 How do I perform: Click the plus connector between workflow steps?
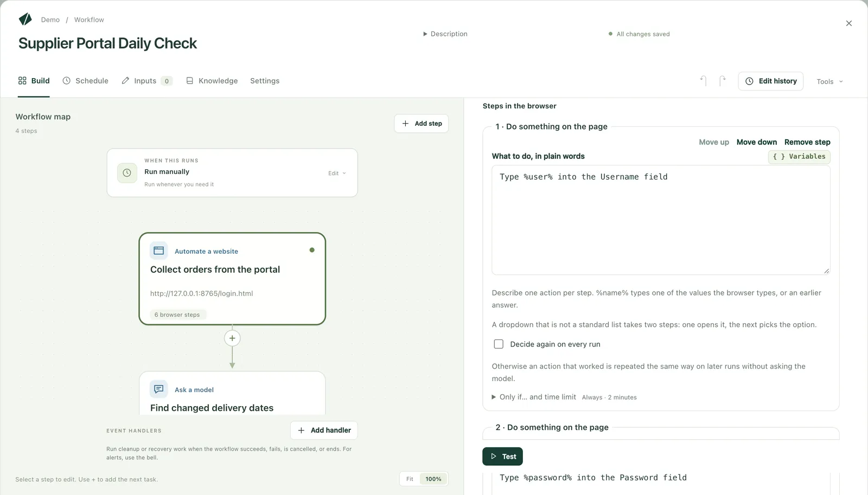(232, 338)
